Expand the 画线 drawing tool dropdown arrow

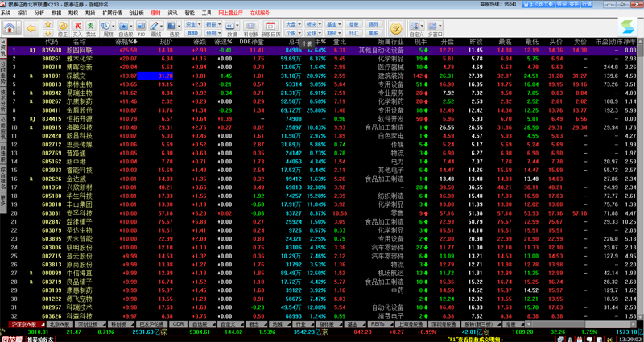[x=162, y=25]
